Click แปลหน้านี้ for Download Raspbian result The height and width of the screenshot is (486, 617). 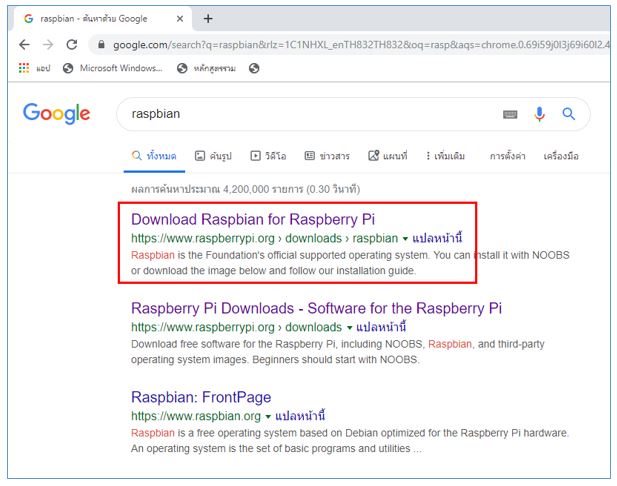coord(437,238)
